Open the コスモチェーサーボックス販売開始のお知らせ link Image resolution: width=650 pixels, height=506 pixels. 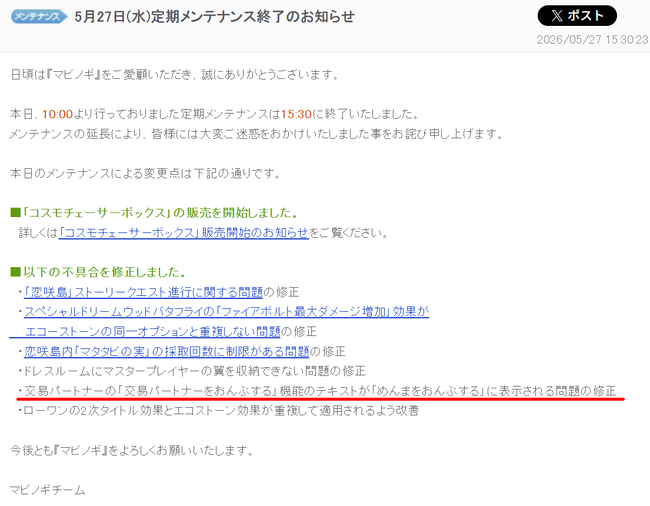tap(184, 232)
